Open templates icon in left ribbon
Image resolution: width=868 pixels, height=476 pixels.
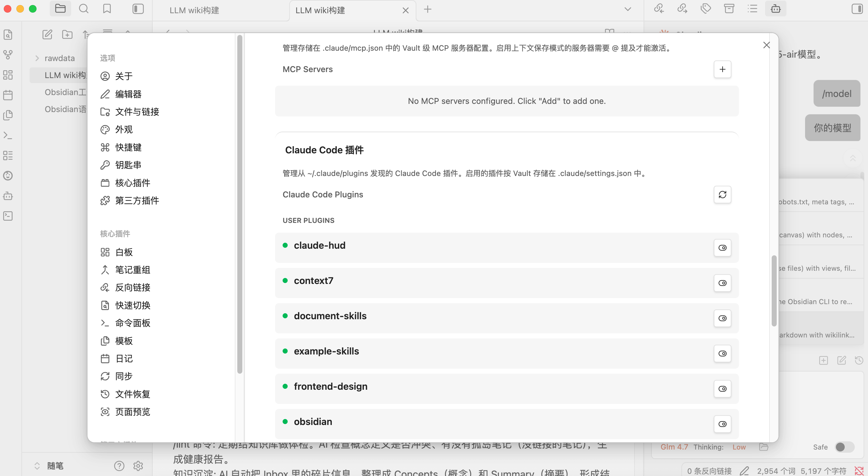click(8, 115)
